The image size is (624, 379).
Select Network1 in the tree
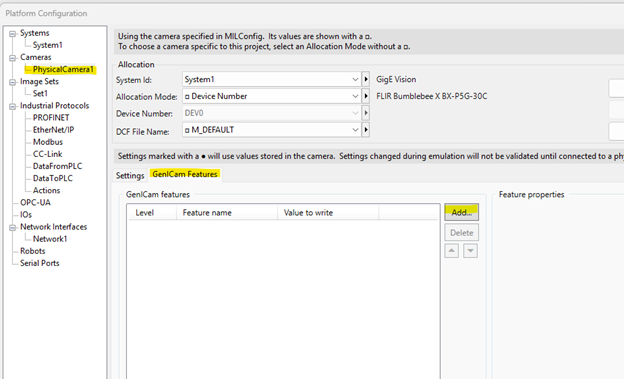50,239
